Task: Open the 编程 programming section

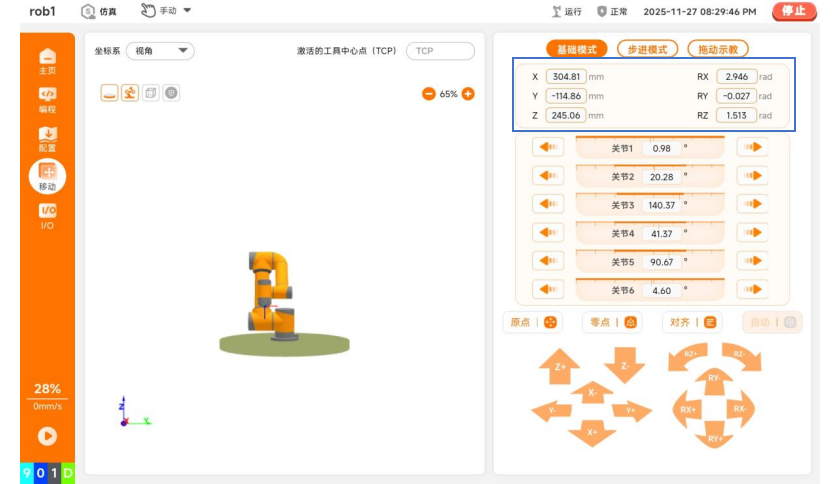Action: [47, 99]
